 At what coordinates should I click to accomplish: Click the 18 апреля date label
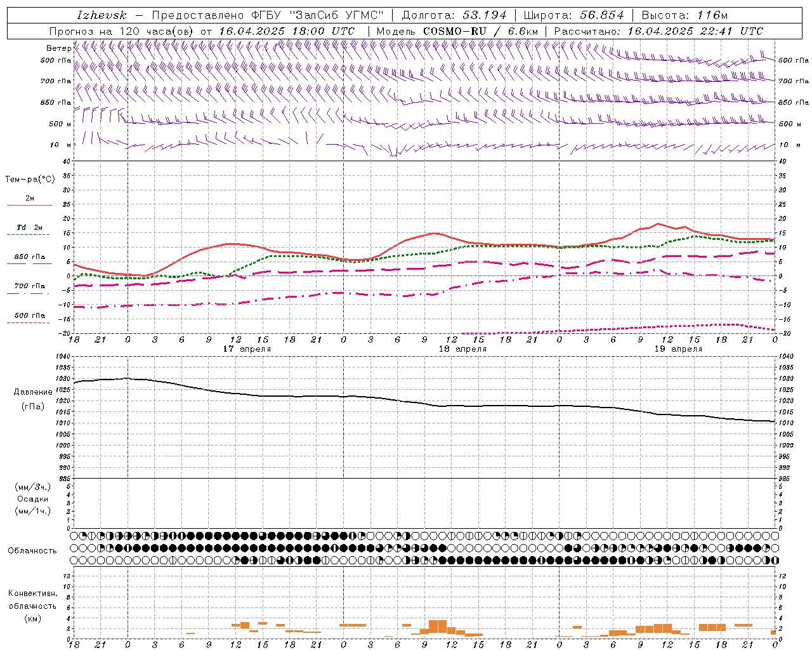(x=462, y=349)
